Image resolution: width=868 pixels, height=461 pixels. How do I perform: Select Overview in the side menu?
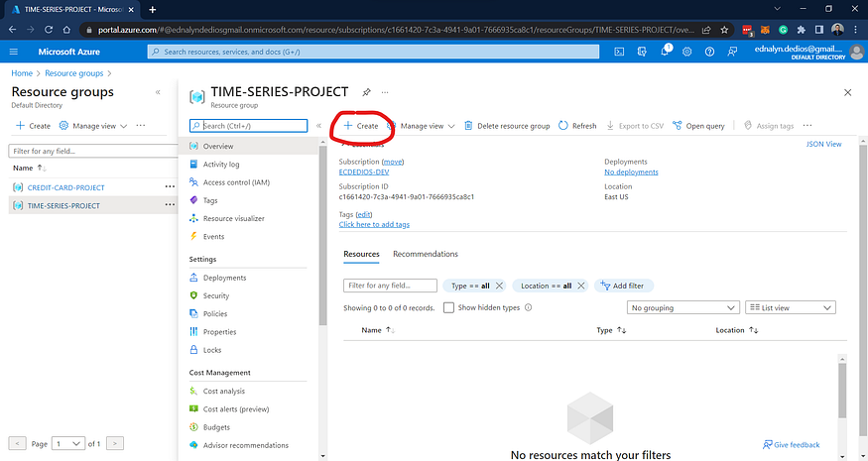coord(248,146)
